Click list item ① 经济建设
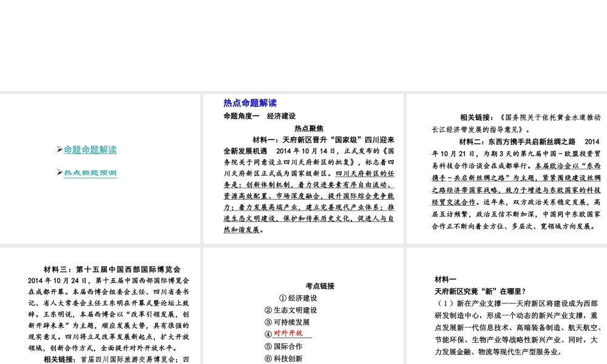 pos(298,298)
